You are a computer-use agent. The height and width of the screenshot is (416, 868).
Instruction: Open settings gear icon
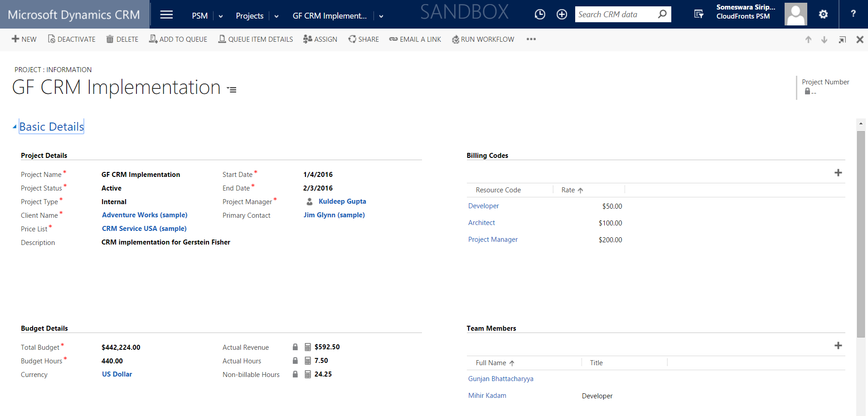click(823, 15)
